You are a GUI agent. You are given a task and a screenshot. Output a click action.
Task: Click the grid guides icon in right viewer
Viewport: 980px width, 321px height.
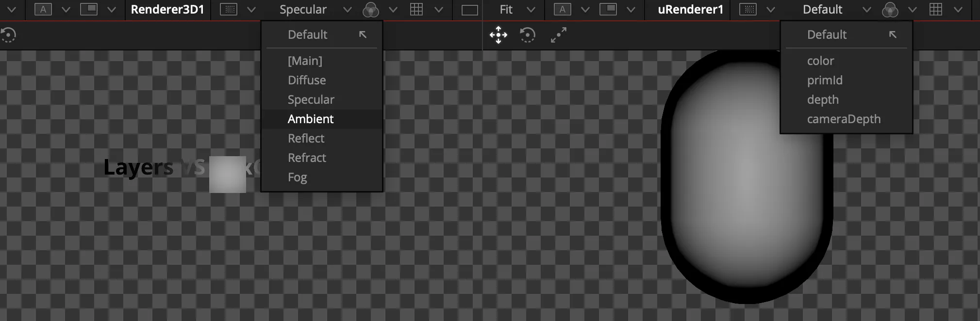(935, 10)
